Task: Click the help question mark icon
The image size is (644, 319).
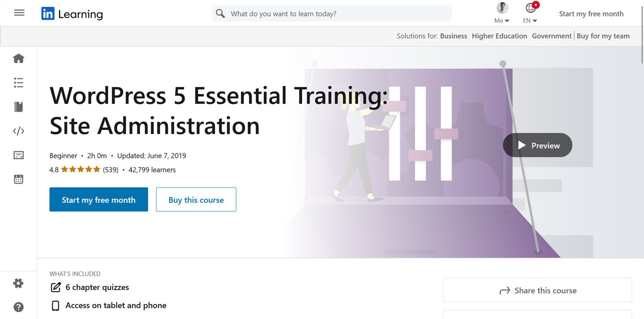Action: pyautogui.click(x=18, y=307)
